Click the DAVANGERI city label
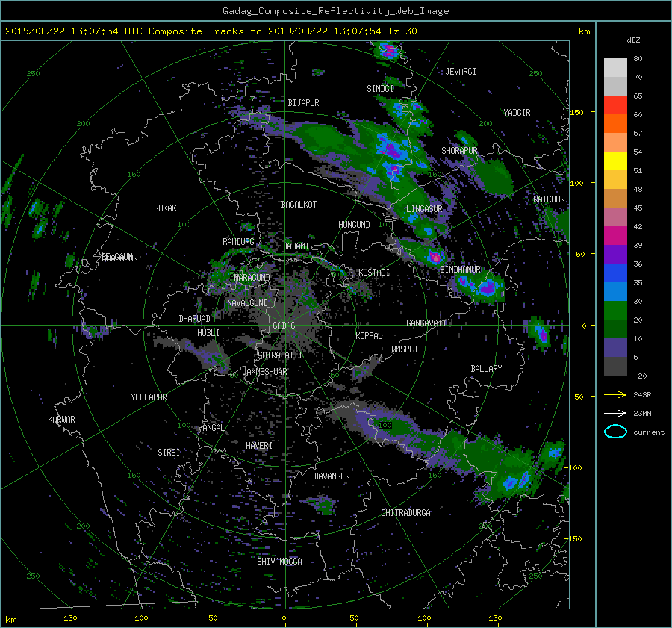 [x=334, y=476]
